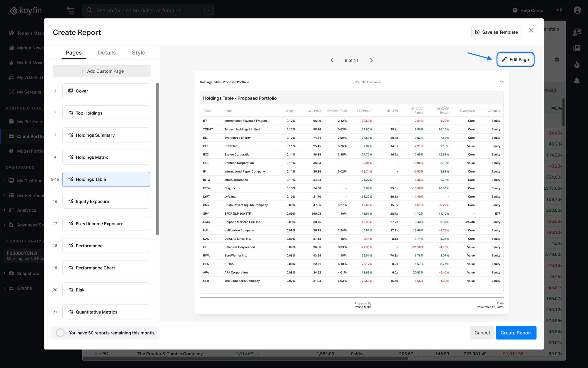This screenshot has height=368, width=588.
Task: Expand Snapshots in the sidebar
Action: (4, 273)
